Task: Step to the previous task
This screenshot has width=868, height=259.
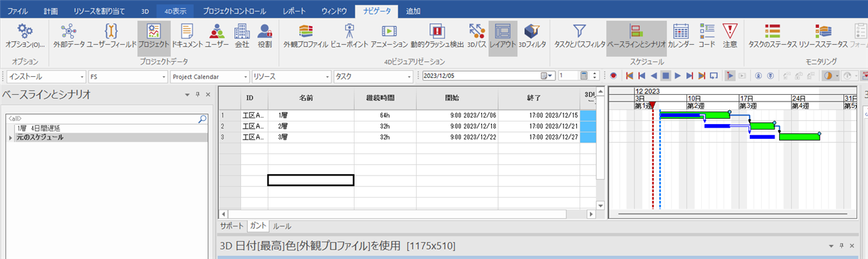Action: pyautogui.click(x=642, y=76)
